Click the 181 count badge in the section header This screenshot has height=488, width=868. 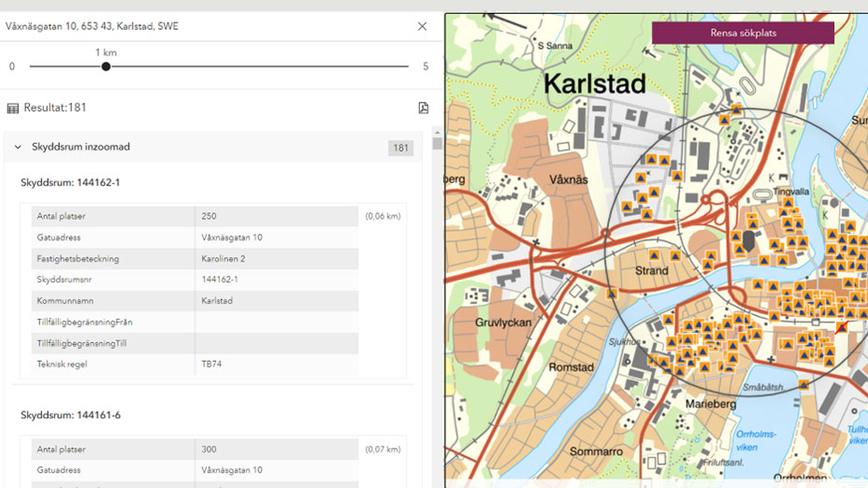pos(401,148)
